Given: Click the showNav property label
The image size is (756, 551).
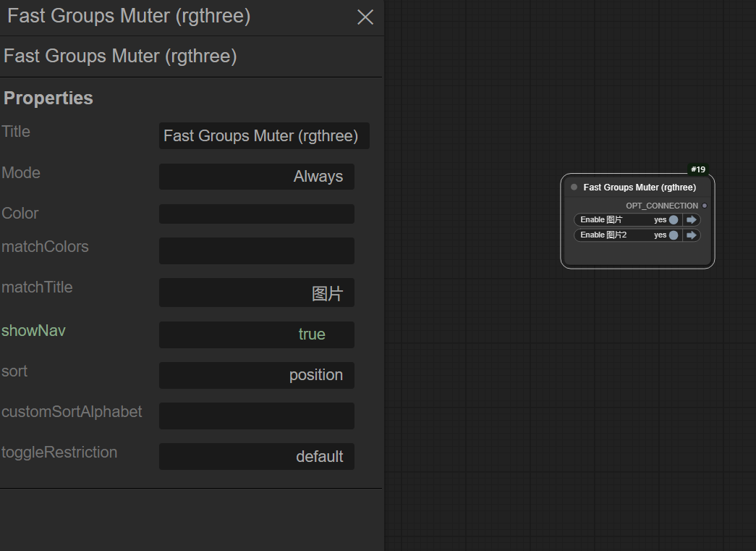Looking at the screenshot, I should 33,331.
